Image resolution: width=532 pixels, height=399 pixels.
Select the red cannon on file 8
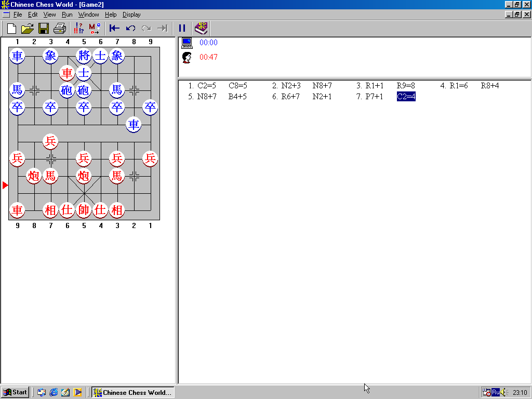[x=34, y=176]
